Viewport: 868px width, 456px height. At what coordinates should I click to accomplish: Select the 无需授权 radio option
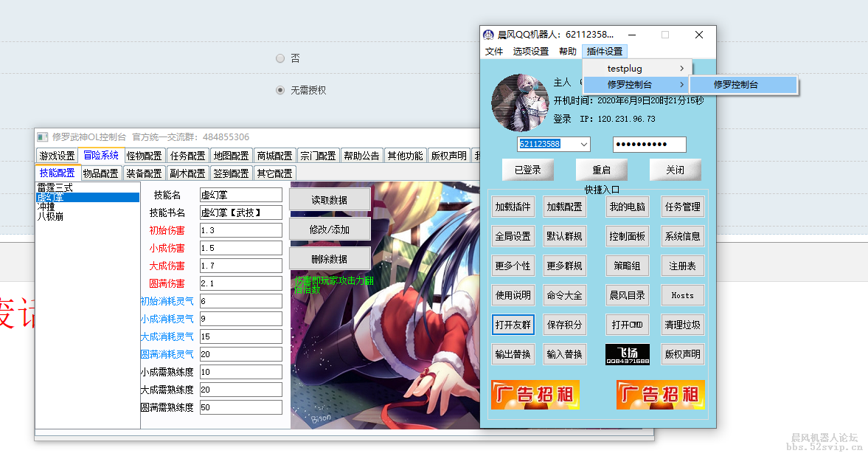coord(280,90)
